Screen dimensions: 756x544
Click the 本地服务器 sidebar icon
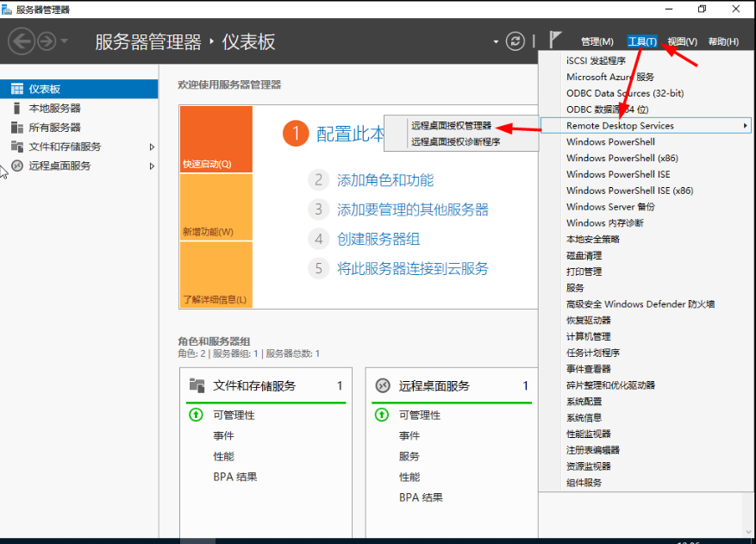coord(17,108)
